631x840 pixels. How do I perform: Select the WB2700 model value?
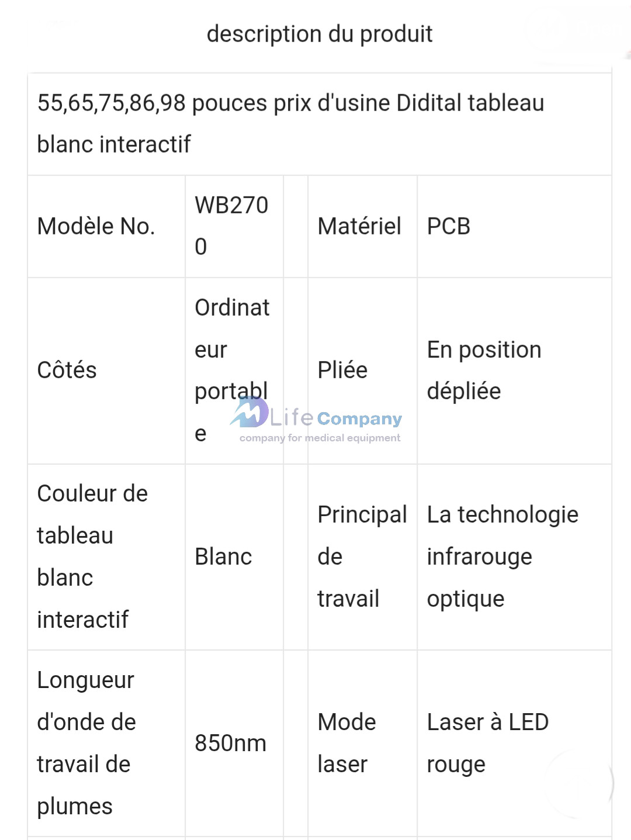tap(231, 226)
